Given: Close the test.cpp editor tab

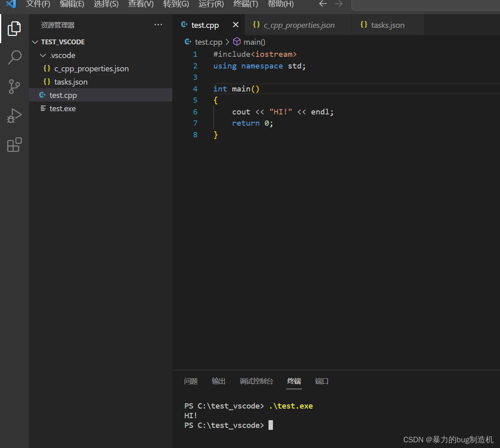Looking at the screenshot, I should [x=236, y=25].
